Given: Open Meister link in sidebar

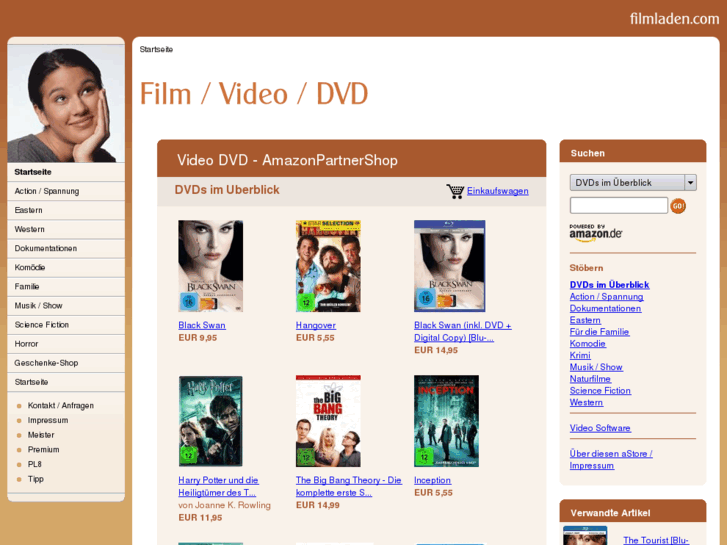Looking at the screenshot, I should pyautogui.click(x=41, y=435).
